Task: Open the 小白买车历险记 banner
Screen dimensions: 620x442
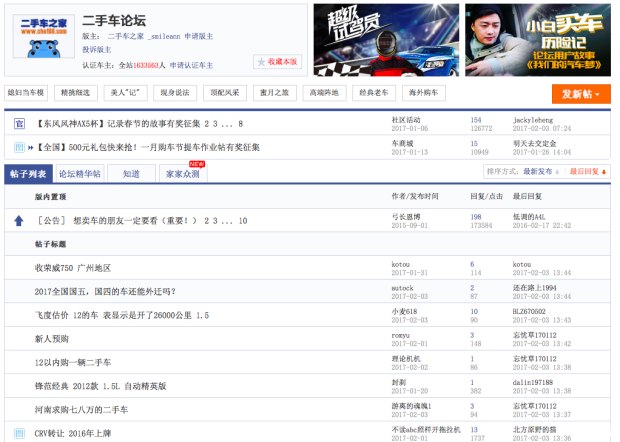Action: (538, 40)
